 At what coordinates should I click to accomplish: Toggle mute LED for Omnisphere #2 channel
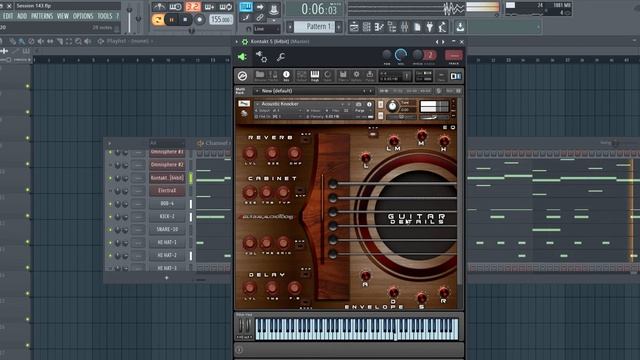click(x=110, y=165)
